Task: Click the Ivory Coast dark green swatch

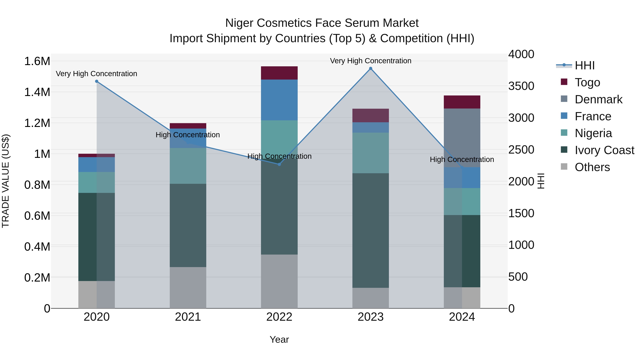Action: 564,149
